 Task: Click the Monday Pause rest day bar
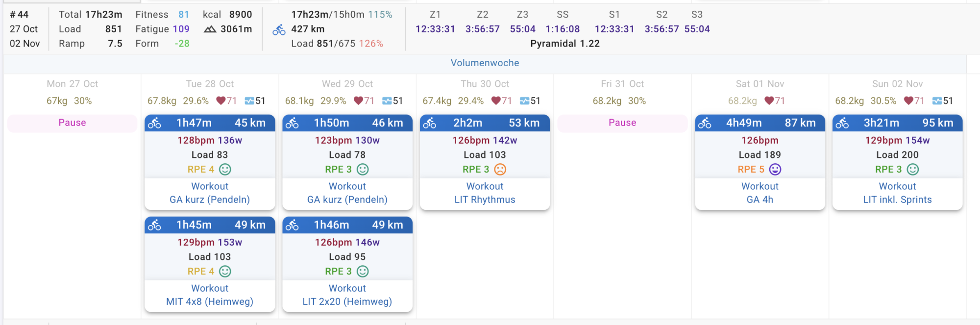[x=72, y=123]
